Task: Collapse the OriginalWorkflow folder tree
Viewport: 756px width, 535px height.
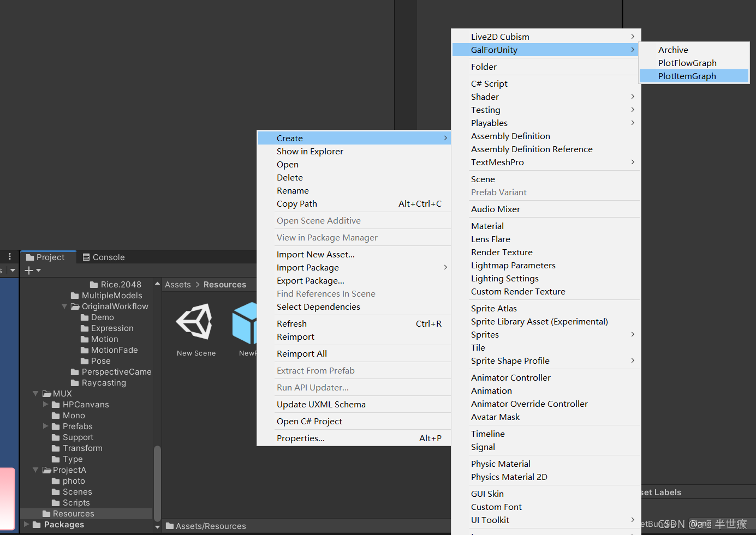Action: (64, 306)
